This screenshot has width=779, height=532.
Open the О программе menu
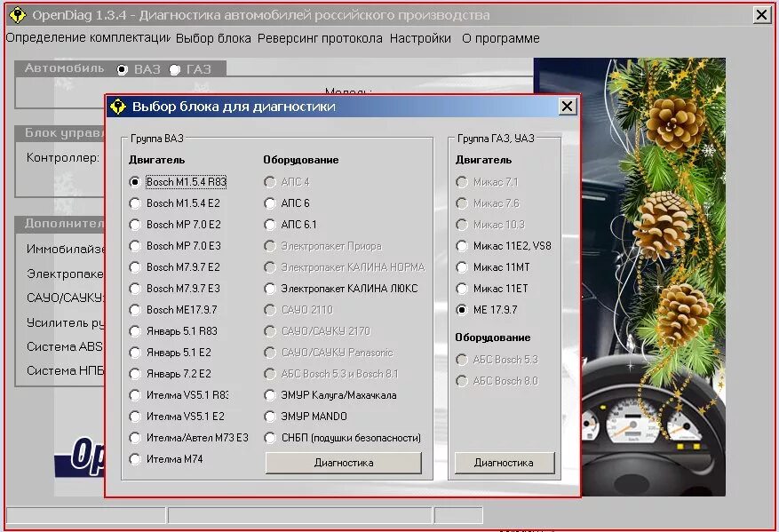coord(501,38)
